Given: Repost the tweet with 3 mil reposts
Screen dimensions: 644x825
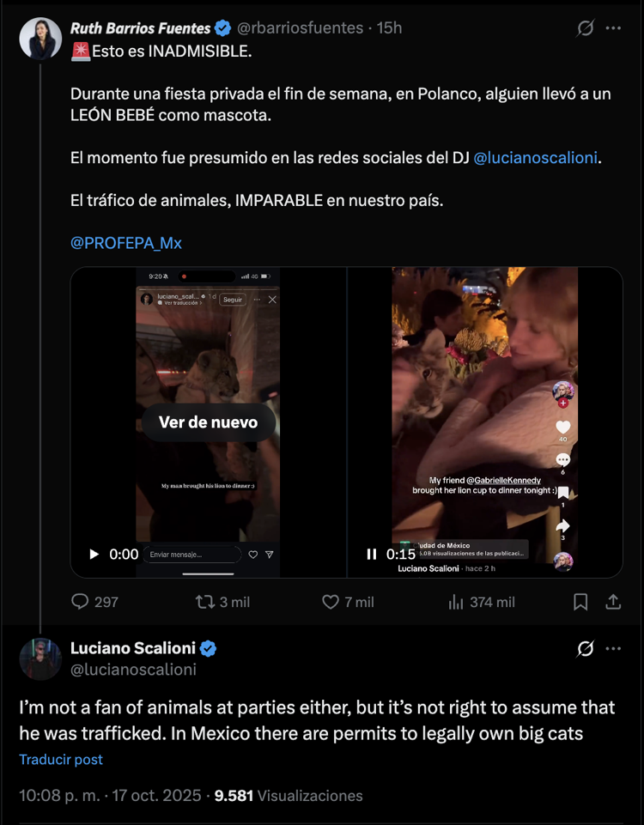Looking at the screenshot, I should point(205,602).
